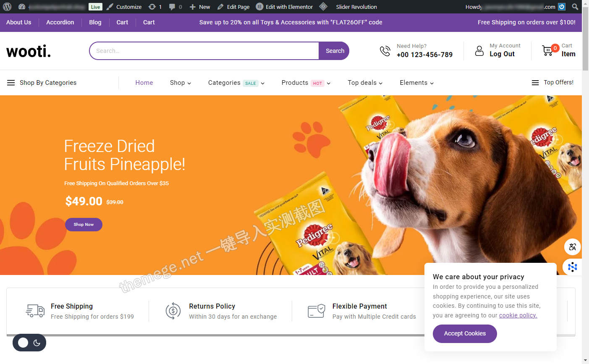
Task: Open Accordion page in top bar
Action: coord(60,22)
